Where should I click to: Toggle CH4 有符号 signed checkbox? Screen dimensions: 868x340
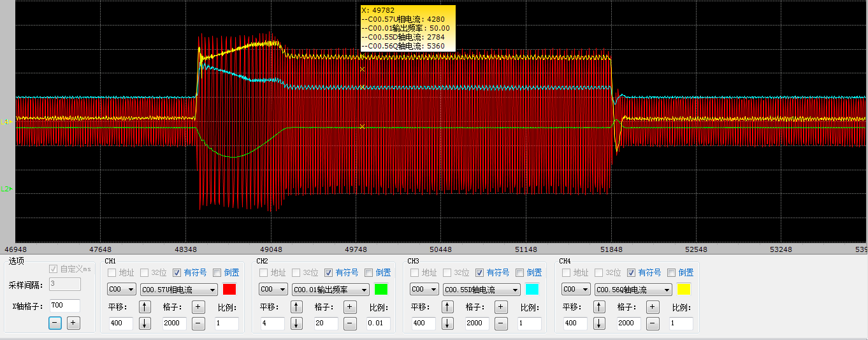(631, 272)
